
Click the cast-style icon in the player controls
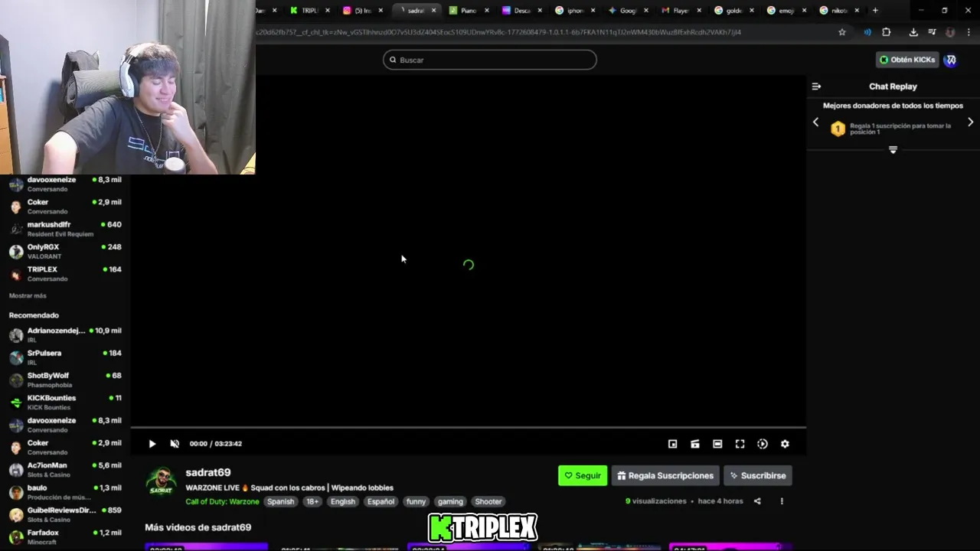[x=695, y=444]
